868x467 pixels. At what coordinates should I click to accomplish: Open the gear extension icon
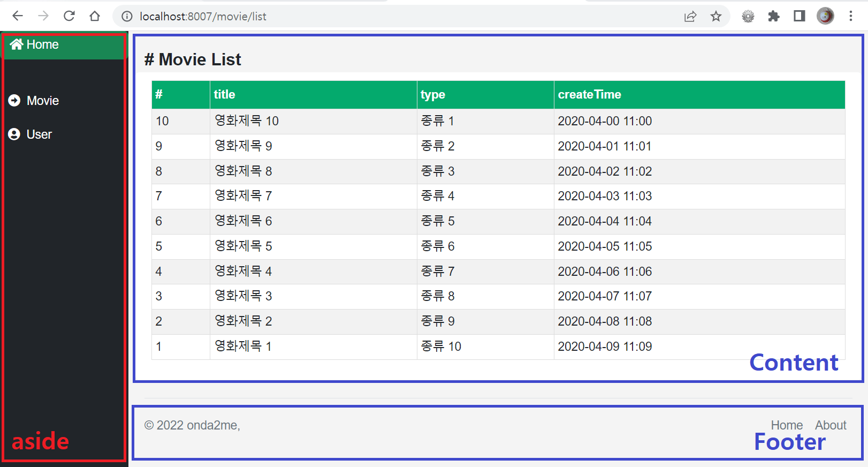(748, 17)
